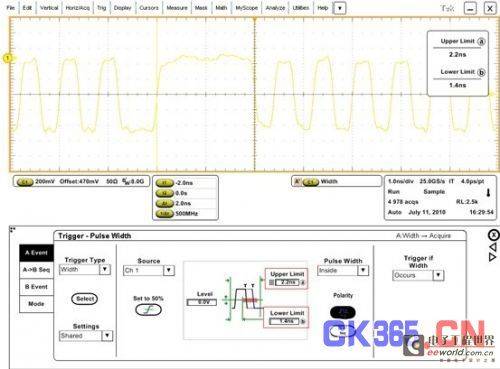Close the trigger panel with X icon
This screenshot has height=369, width=500.
[493, 235]
